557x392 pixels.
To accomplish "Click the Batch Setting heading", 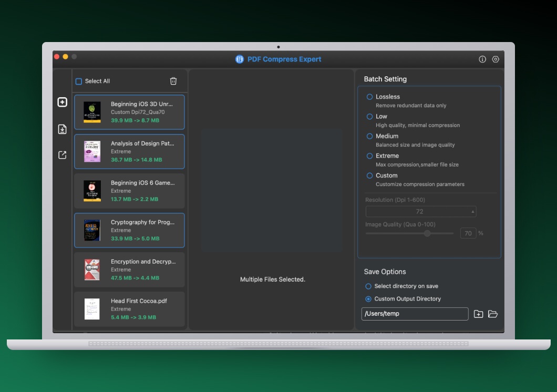I will point(385,79).
